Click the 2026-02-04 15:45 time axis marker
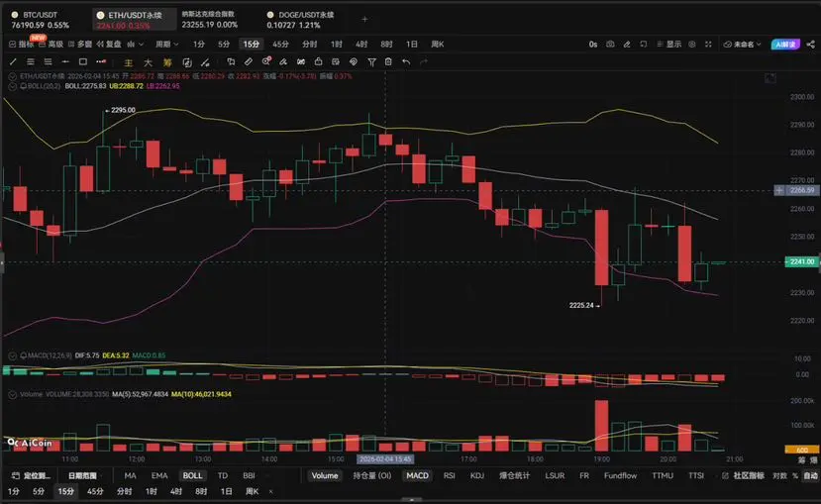The image size is (821, 504). pos(385,459)
